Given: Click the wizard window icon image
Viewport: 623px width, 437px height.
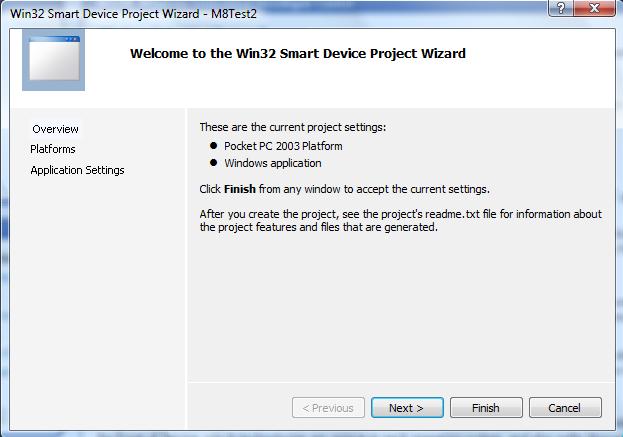Looking at the screenshot, I should click(53, 60).
